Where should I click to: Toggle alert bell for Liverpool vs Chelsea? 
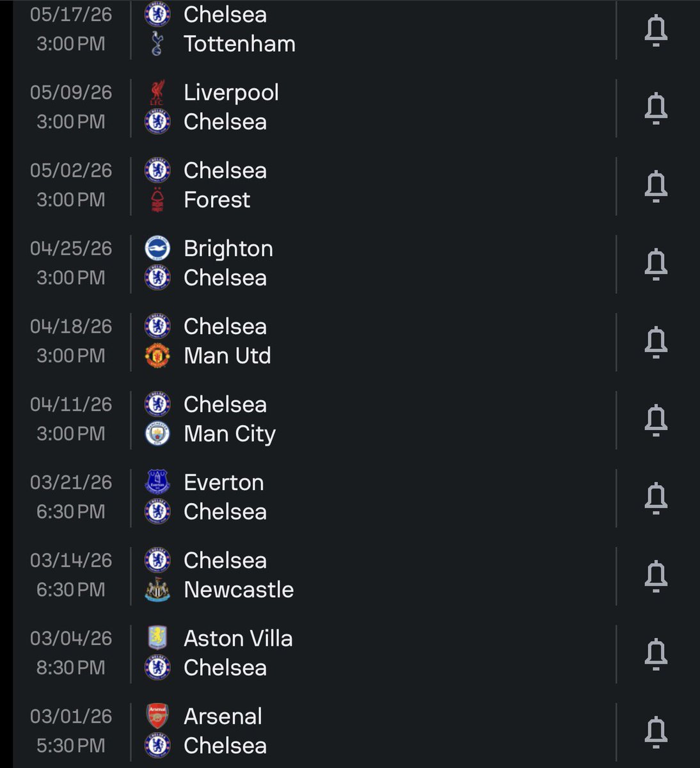[x=656, y=108]
